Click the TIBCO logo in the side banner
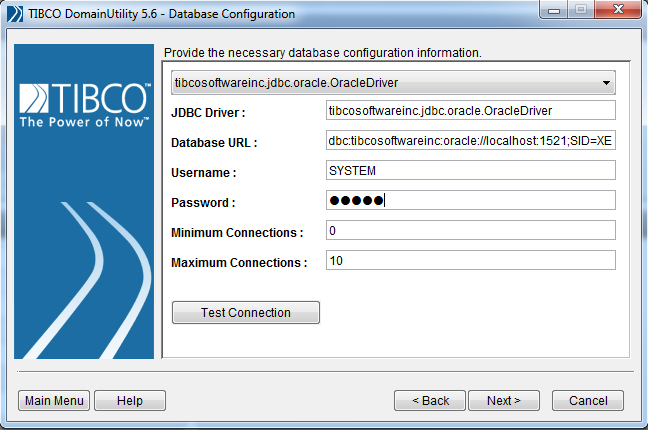The width and height of the screenshot is (648, 430). point(85,105)
